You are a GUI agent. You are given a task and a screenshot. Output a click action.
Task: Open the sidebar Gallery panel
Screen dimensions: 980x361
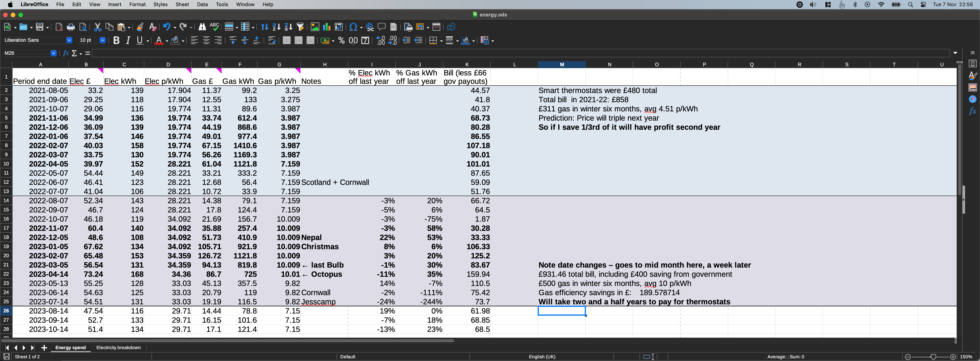pos(973,87)
